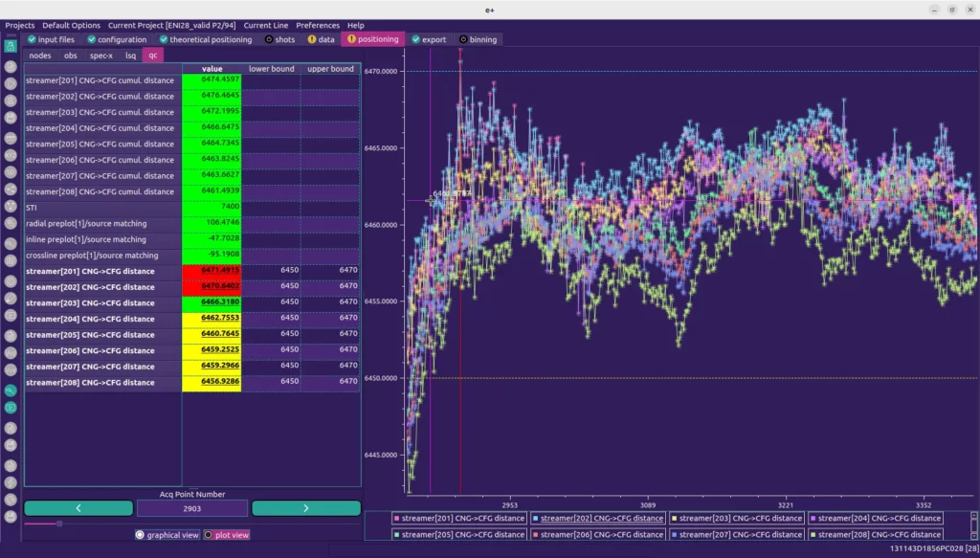Select the positioning tab
Screen dimensions: 980x558
click(373, 39)
